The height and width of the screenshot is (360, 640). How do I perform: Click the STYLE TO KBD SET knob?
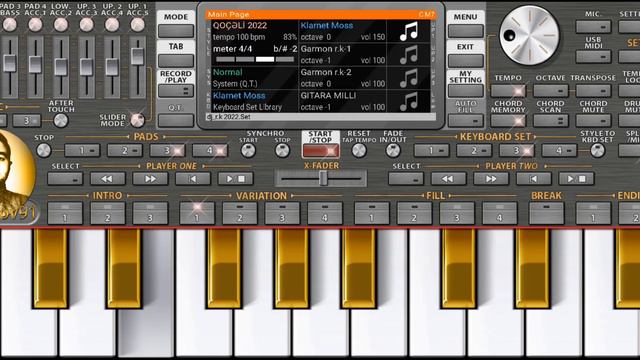tap(597, 151)
